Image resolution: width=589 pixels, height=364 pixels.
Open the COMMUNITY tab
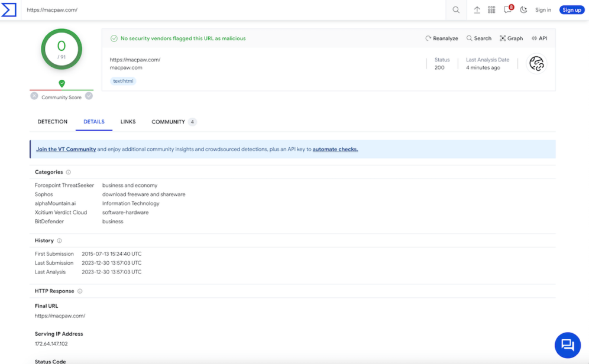point(168,122)
